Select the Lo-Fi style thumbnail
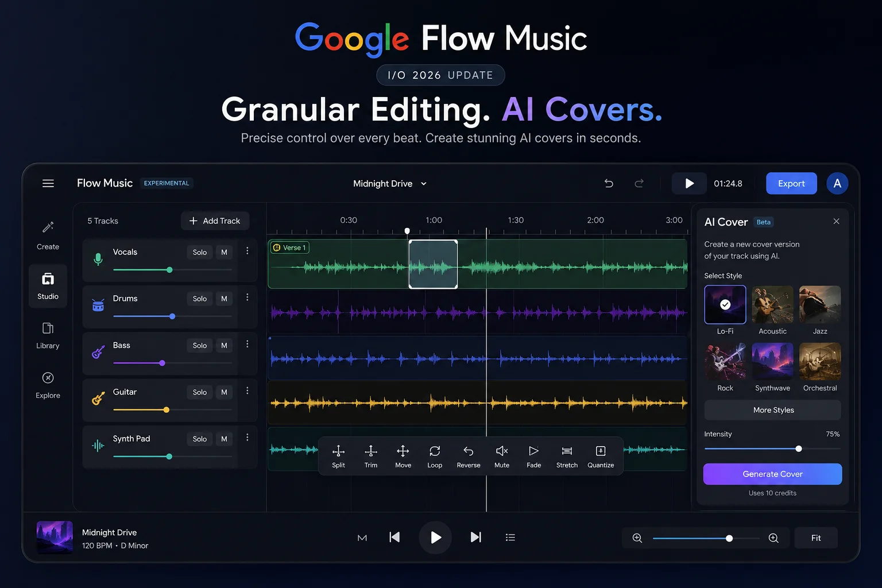 click(x=725, y=304)
